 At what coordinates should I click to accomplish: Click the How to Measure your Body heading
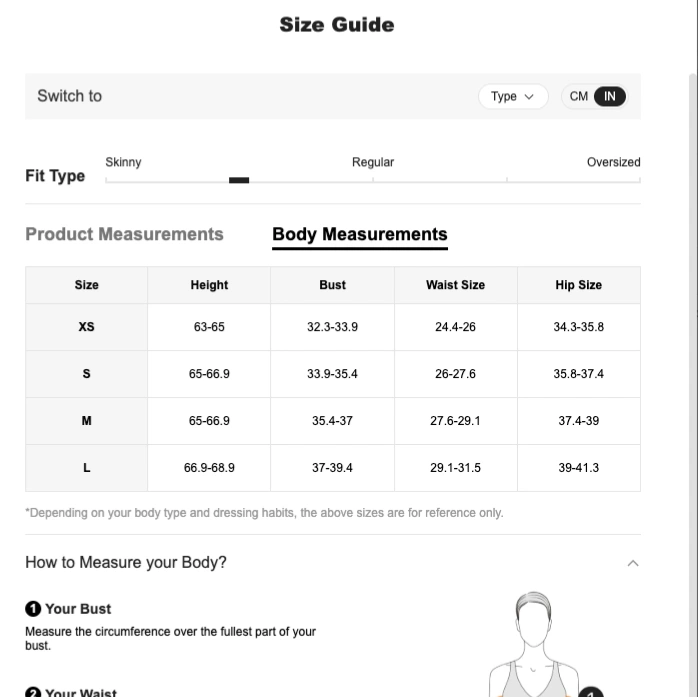pyautogui.click(x=126, y=562)
